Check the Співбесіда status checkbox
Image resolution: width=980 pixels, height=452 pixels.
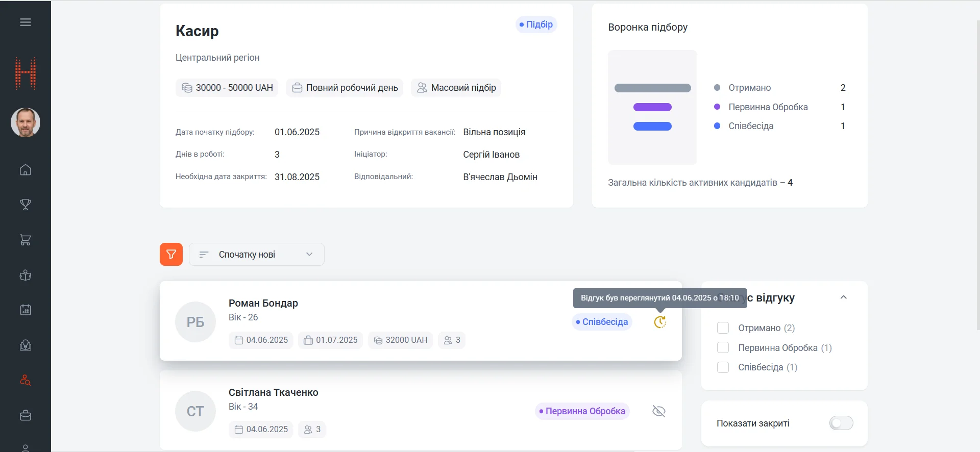(x=723, y=367)
